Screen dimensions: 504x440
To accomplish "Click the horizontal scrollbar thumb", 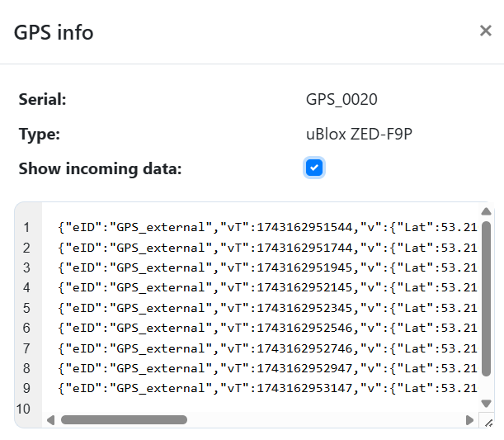I will tap(124, 419).
